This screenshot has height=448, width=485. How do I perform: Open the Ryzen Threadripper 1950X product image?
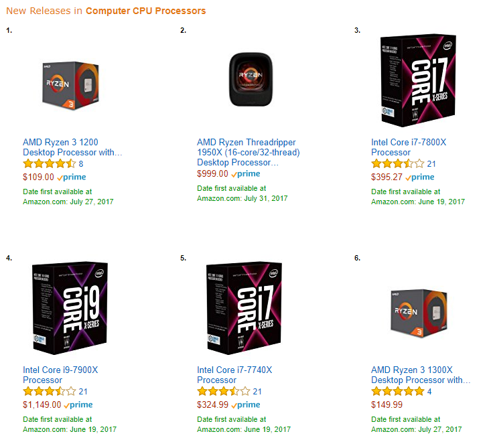(x=251, y=80)
